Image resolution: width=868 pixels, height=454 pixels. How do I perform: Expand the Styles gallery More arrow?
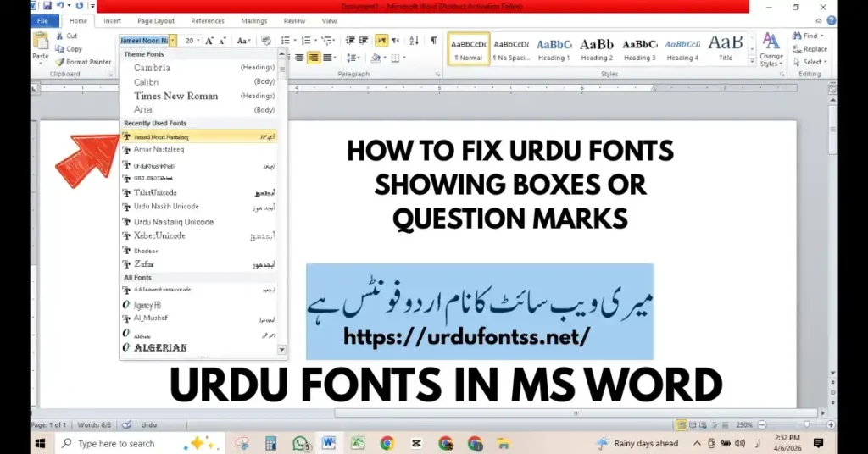(x=752, y=62)
